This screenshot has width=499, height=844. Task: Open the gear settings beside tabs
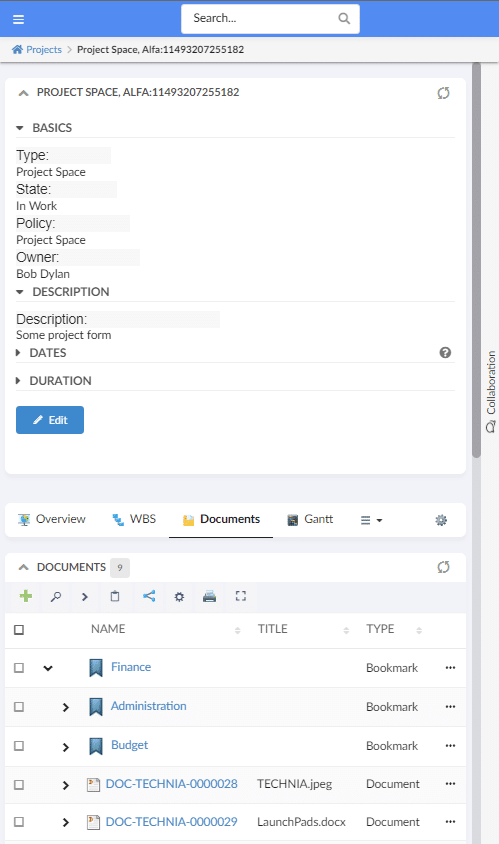pyautogui.click(x=441, y=520)
